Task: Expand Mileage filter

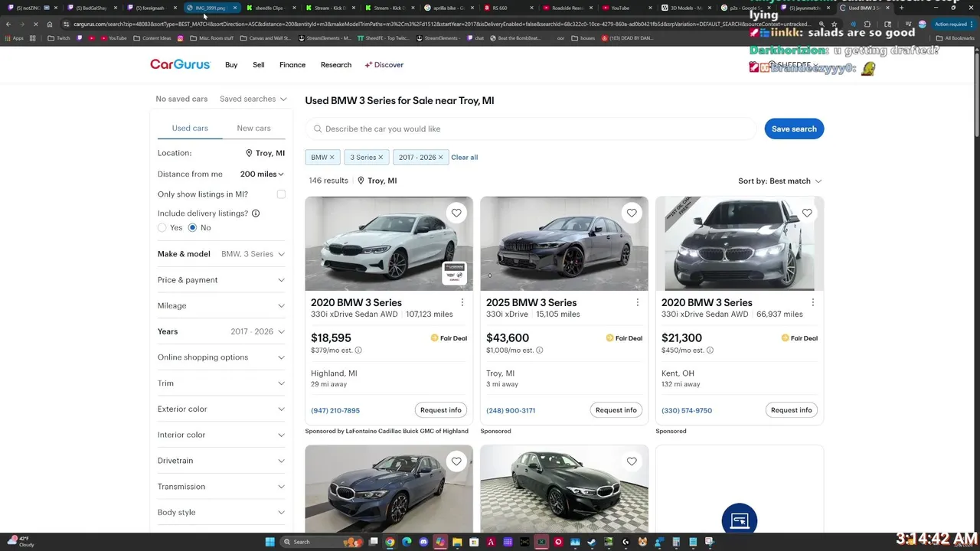Action: tap(221, 306)
